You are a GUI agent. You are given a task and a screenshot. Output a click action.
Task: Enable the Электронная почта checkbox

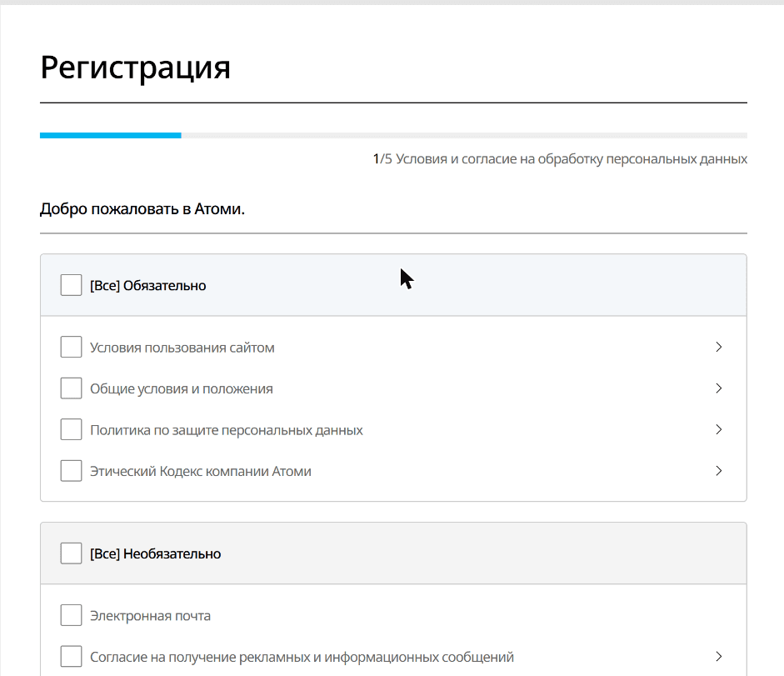[71, 615]
